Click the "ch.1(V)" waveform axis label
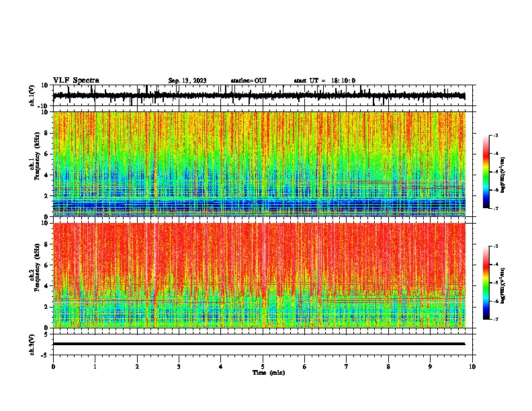532x411 pixels. pos(32,95)
